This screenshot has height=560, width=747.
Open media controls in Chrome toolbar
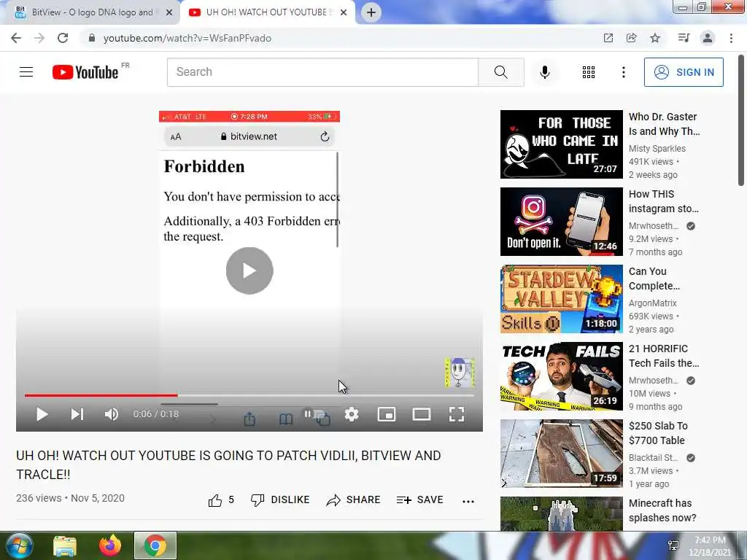(x=684, y=38)
